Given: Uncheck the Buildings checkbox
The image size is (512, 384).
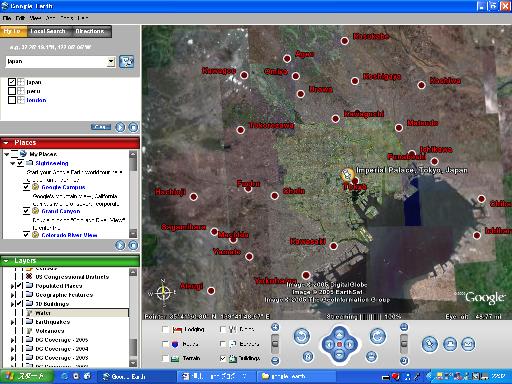Looking at the screenshot, I should (x=223, y=358).
